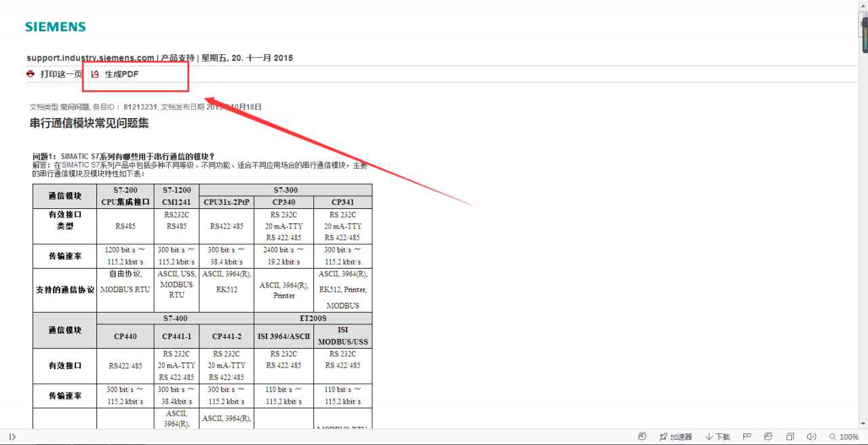Click the magnifier zoom icon in the status bar
Screen dimensions: 868x445
832,437
